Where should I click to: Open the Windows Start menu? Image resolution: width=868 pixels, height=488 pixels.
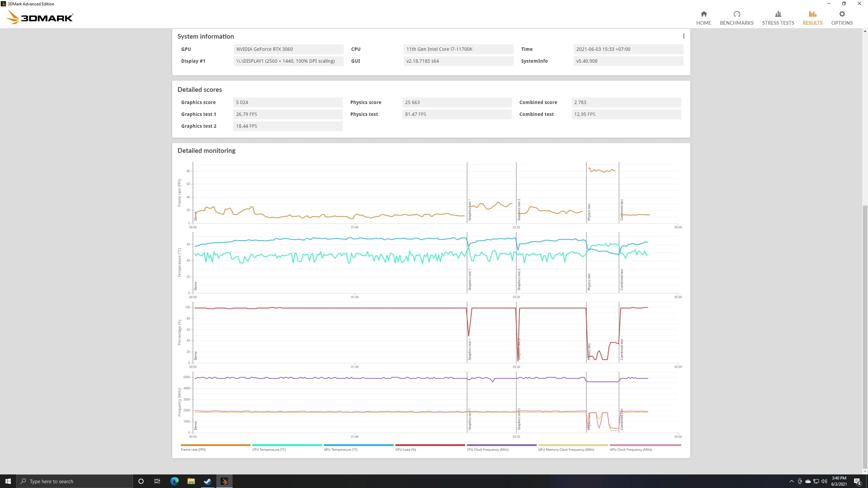point(8,481)
